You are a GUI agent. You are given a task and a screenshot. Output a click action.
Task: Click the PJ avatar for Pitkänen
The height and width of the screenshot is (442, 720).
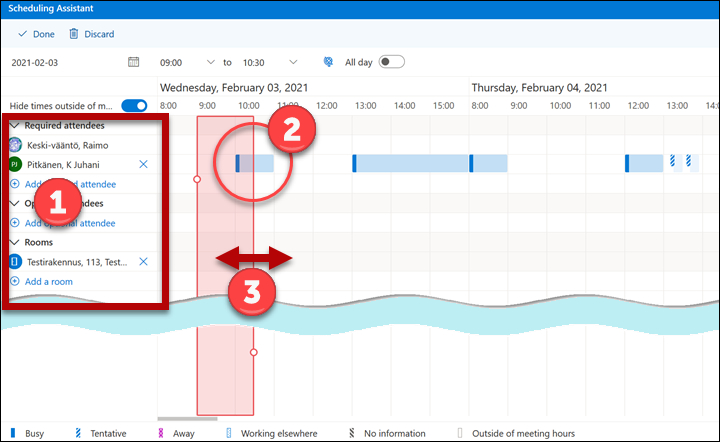pos(15,164)
